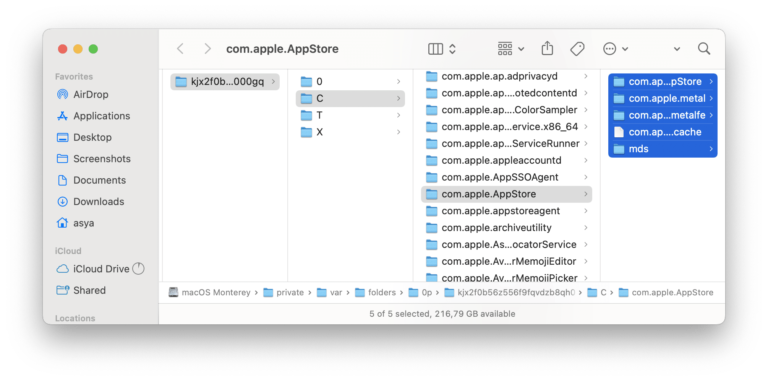The height and width of the screenshot is (381, 768).
Task: Select com.apple.appstoreagent folder
Action: pyautogui.click(x=506, y=211)
